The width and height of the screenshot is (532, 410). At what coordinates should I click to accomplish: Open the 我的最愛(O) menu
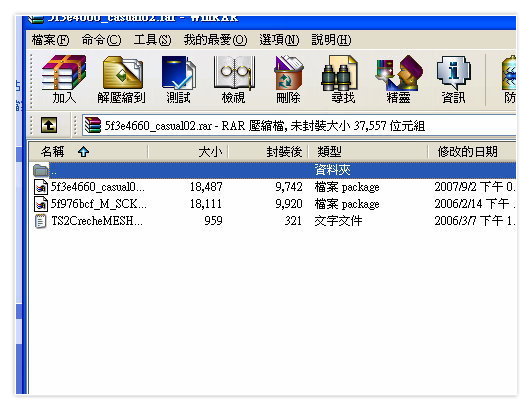215,40
